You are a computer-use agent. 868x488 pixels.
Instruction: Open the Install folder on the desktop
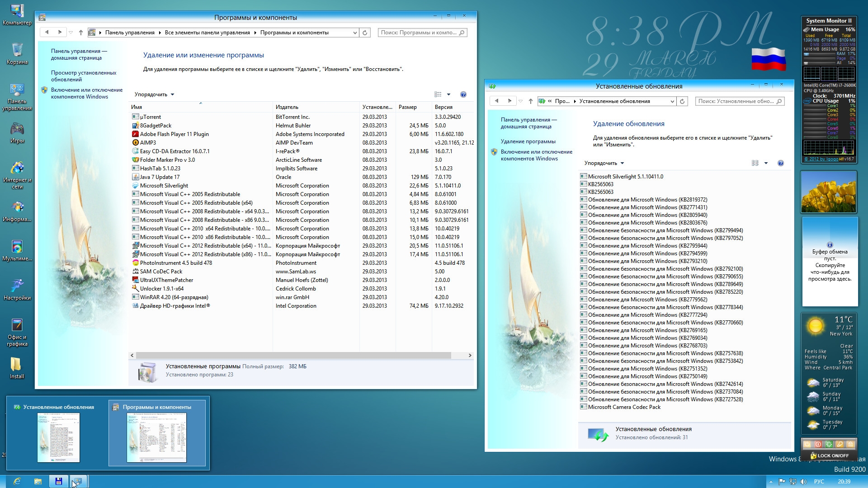tap(17, 368)
